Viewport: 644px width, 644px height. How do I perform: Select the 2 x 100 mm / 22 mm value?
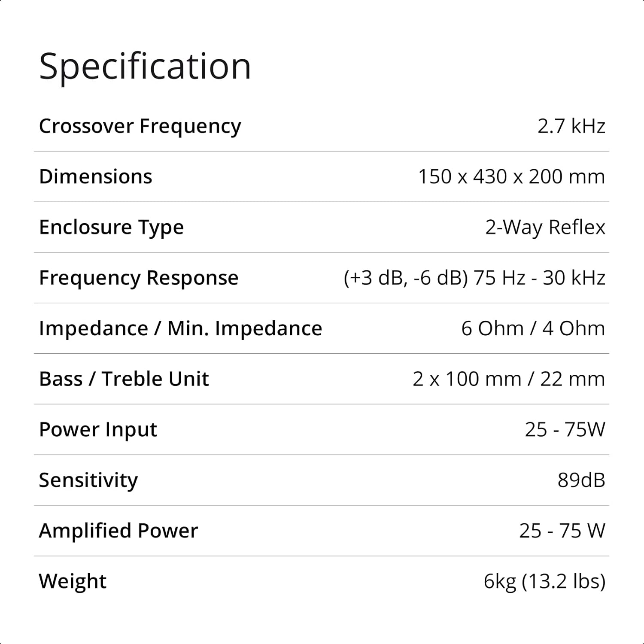tap(509, 379)
